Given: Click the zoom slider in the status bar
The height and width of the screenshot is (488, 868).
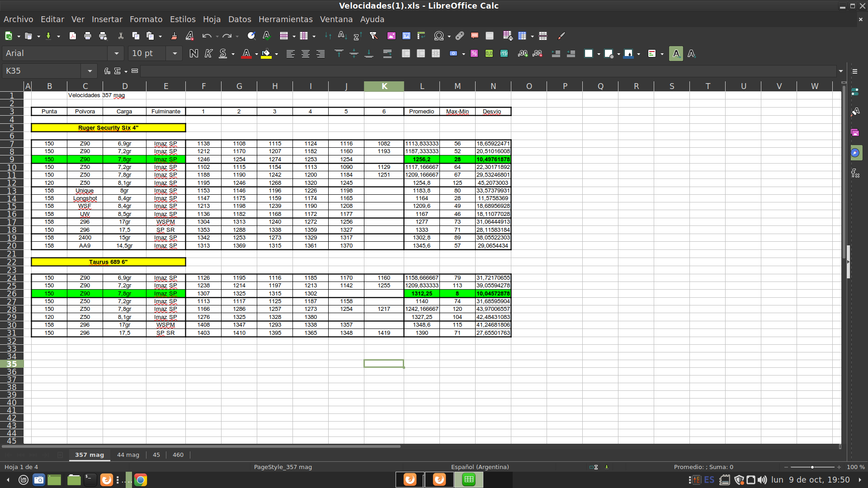Looking at the screenshot, I should pyautogui.click(x=812, y=467).
